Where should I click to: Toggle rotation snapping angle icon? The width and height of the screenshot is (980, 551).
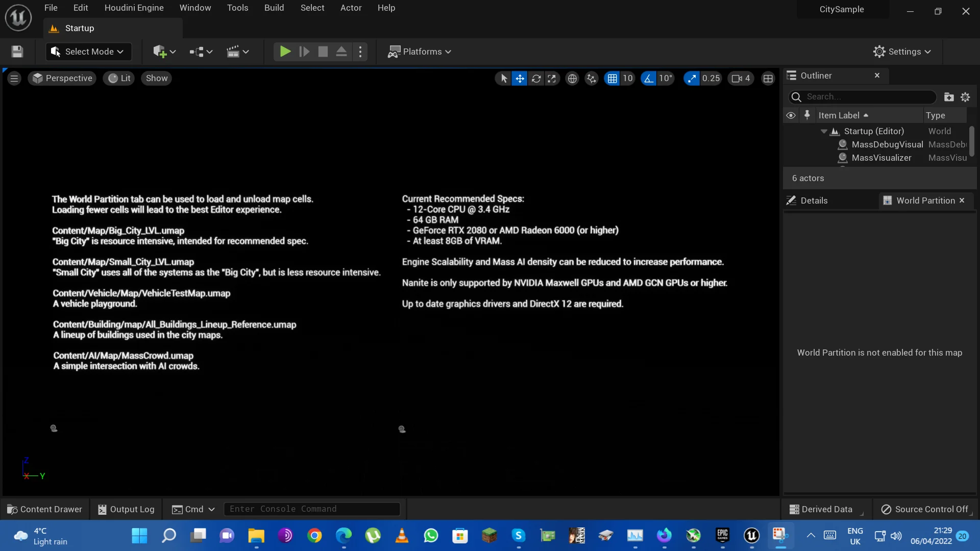click(648, 78)
